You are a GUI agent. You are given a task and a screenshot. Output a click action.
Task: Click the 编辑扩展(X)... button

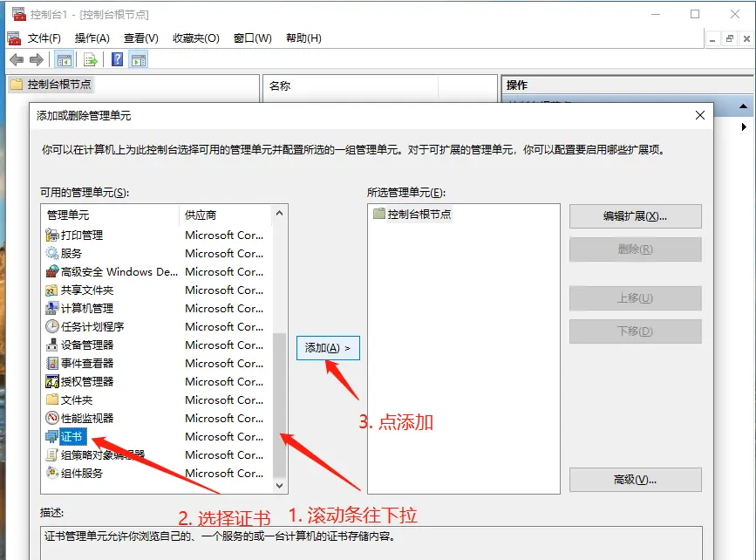click(x=635, y=216)
